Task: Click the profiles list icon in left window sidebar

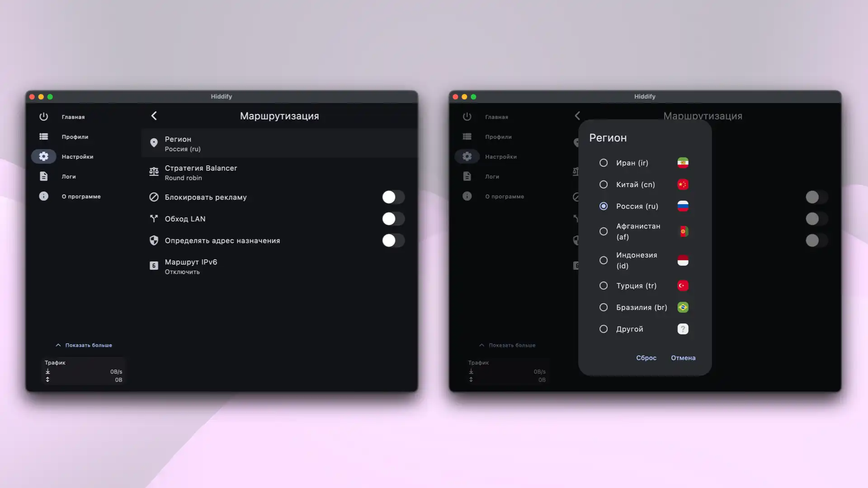Action: 43,136
